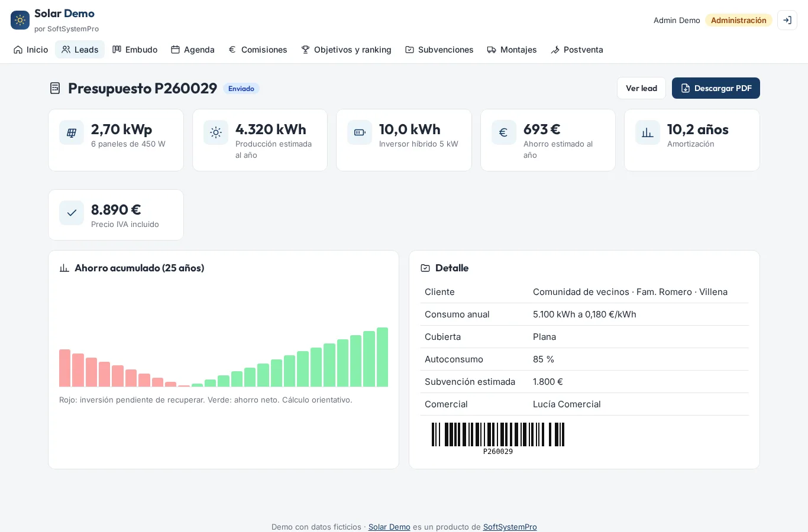Click the Ver lead button
The width and height of the screenshot is (808, 532).
point(641,88)
